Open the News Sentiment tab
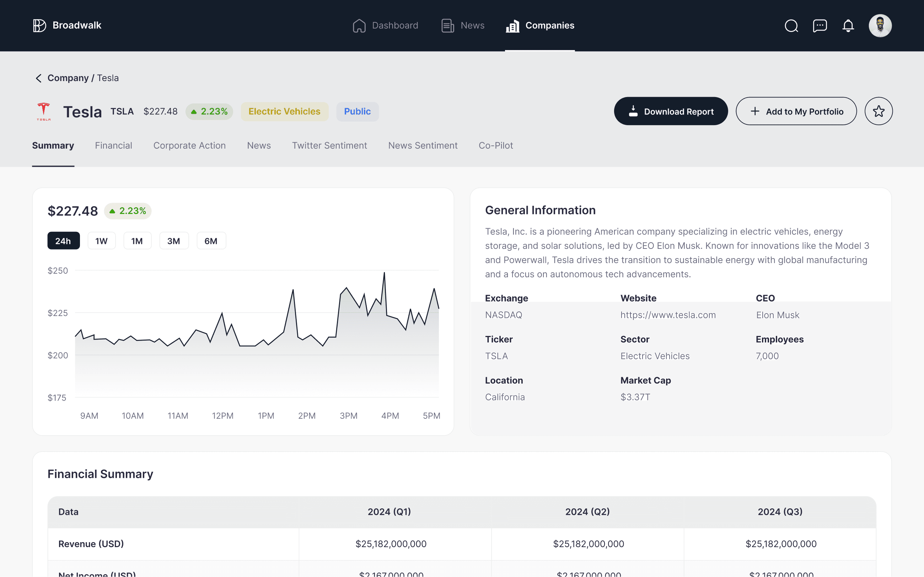Viewport: 924px width, 577px height. point(423,145)
